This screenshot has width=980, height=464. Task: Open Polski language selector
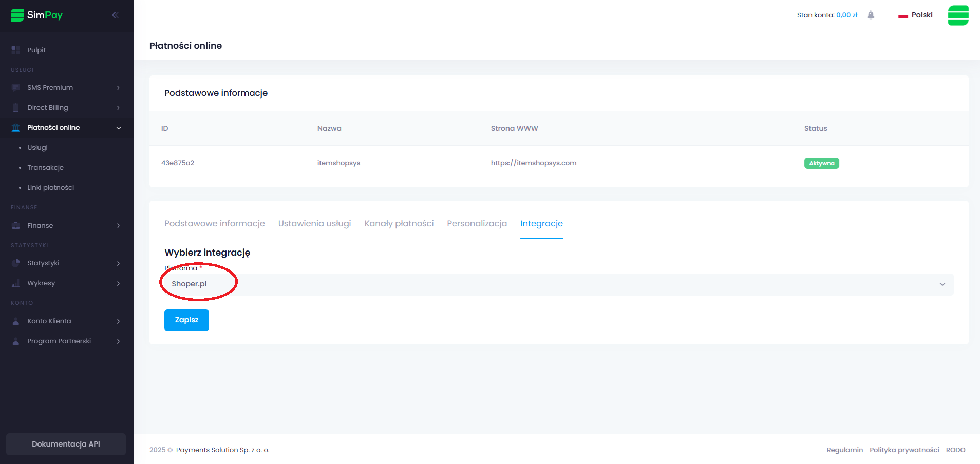tap(916, 15)
